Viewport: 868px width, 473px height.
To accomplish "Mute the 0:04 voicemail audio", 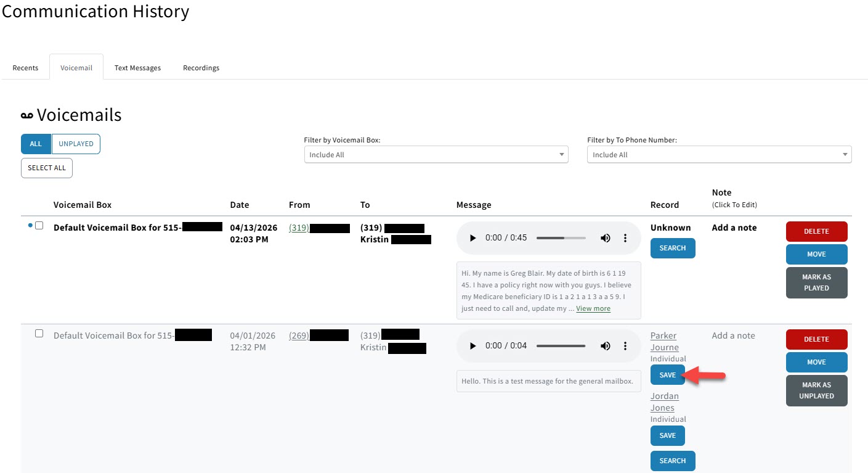I will (606, 346).
